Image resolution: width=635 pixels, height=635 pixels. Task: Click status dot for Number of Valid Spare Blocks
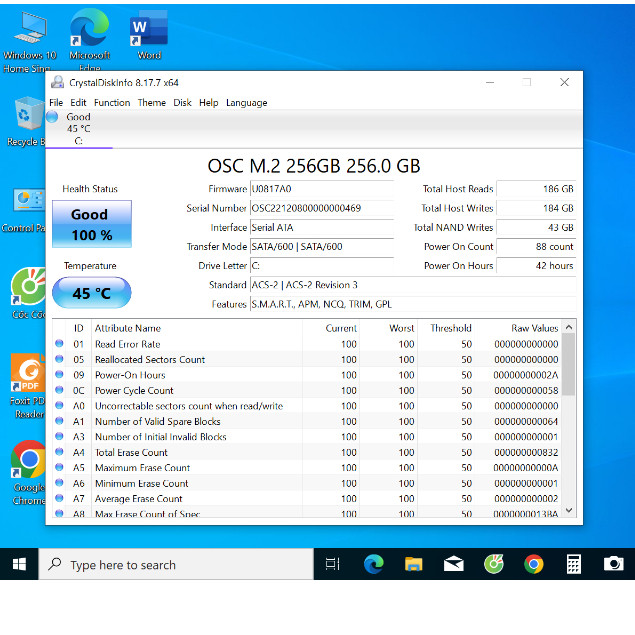point(59,421)
